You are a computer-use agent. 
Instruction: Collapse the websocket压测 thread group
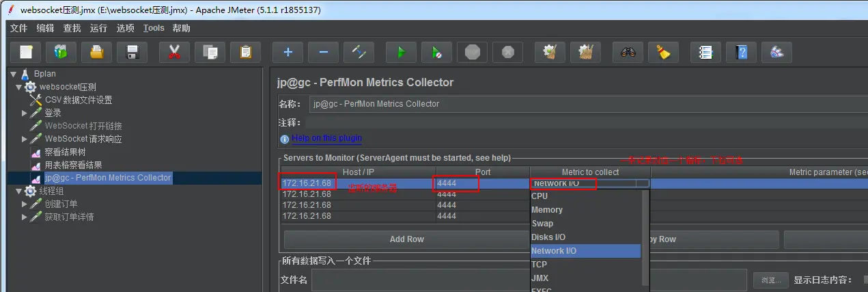click(18, 87)
